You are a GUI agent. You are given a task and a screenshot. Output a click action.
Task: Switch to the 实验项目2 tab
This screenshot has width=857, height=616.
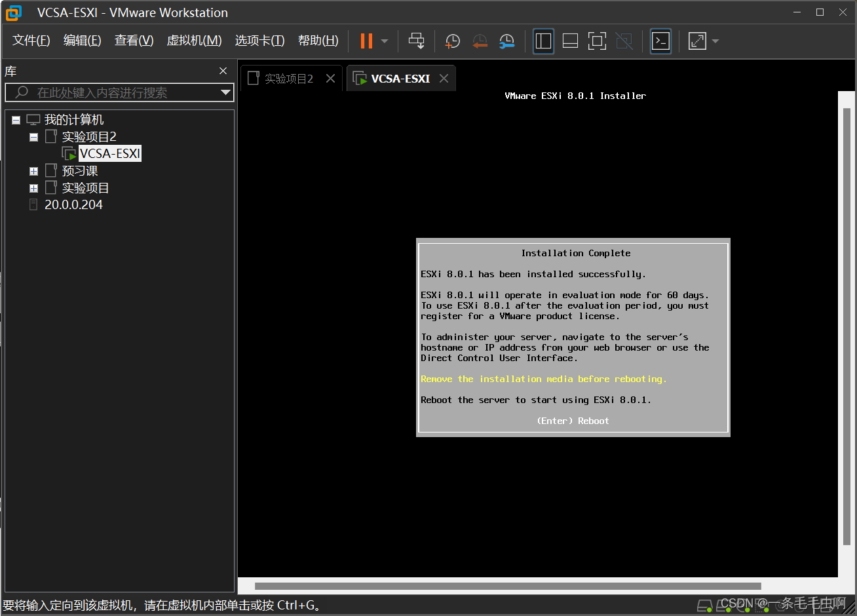[x=292, y=79]
